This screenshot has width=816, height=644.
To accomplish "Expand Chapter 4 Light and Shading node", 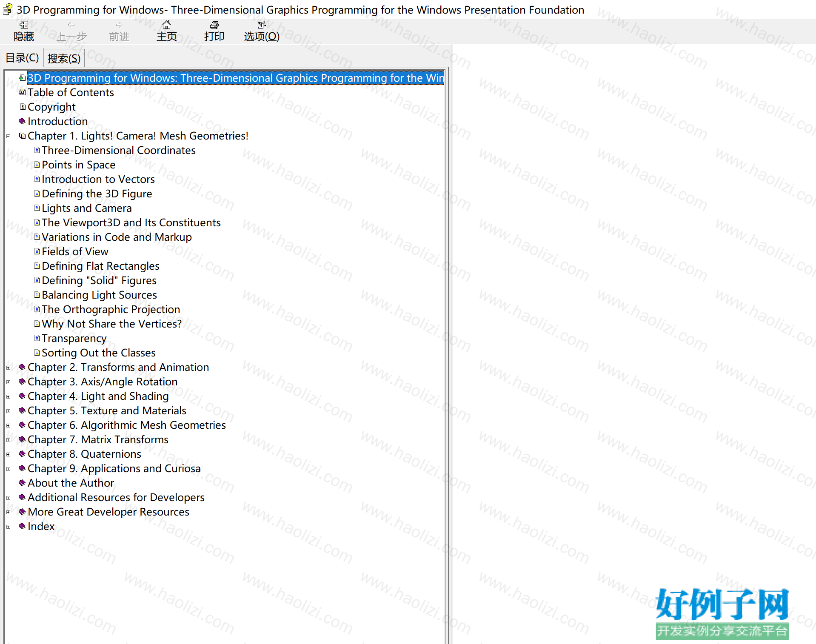I will click(x=8, y=397).
